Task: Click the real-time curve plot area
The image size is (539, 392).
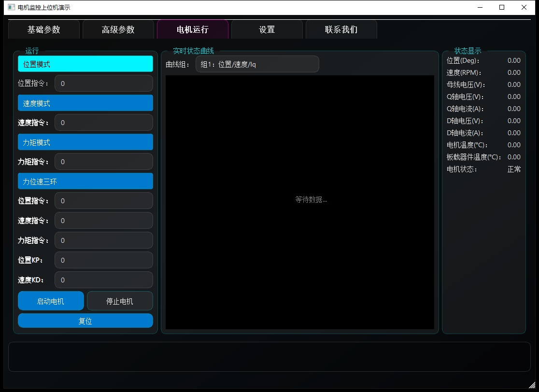Action: 300,202
